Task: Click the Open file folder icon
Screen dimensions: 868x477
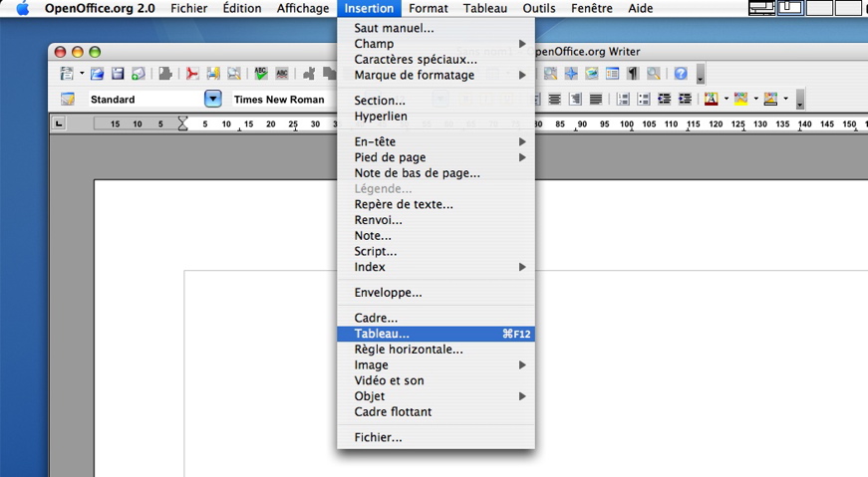Action: click(x=97, y=73)
